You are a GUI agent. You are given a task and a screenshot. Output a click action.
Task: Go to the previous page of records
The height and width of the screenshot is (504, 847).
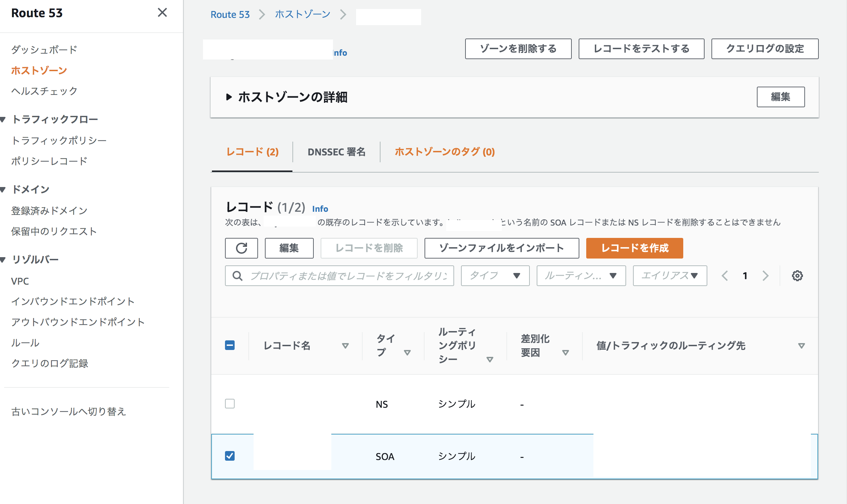725,275
